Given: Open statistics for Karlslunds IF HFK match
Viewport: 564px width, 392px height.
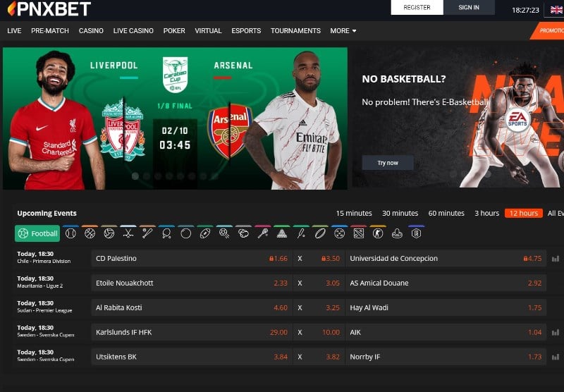Looking at the screenshot, I should coord(556,332).
